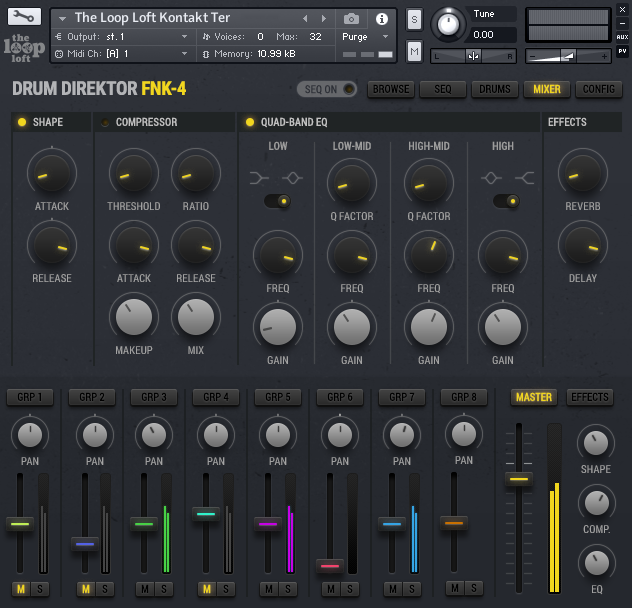Toggle the LOW band EQ shape switch
This screenshot has height=608, width=632.
click(x=277, y=201)
